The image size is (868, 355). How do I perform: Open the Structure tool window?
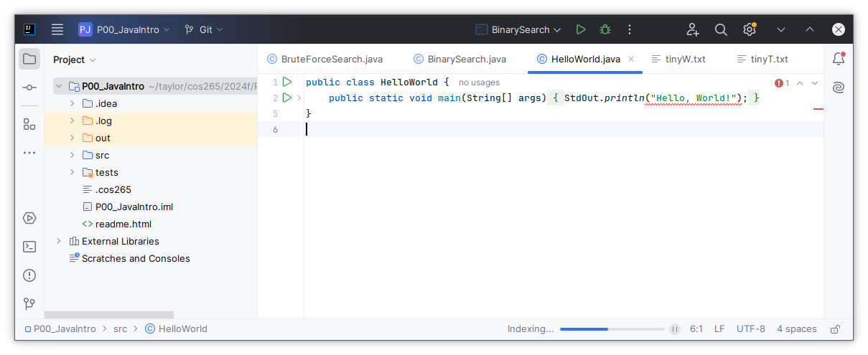point(29,124)
